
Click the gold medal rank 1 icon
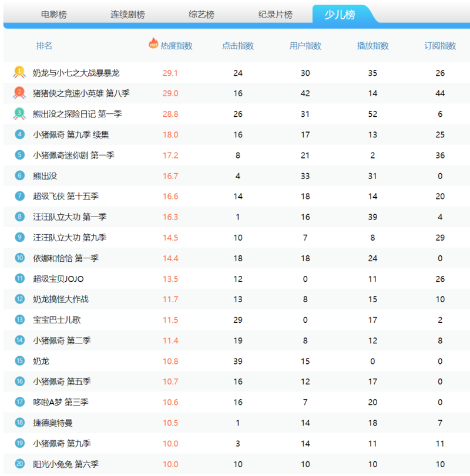(19, 72)
